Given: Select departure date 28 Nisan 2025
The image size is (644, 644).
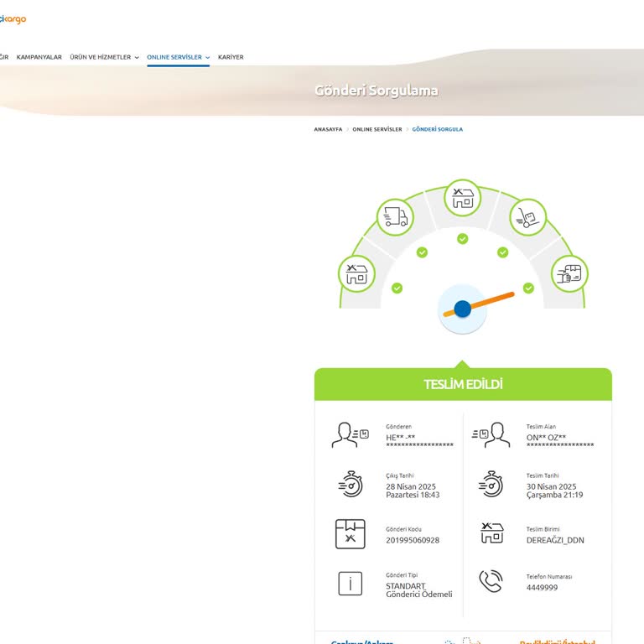Looking at the screenshot, I should (411, 486).
